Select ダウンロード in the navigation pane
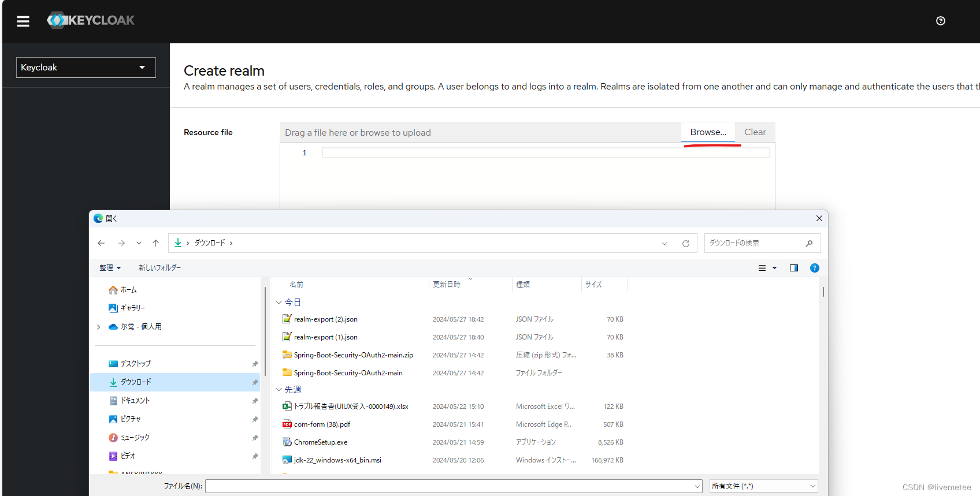980x496 pixels. (175, 382)
